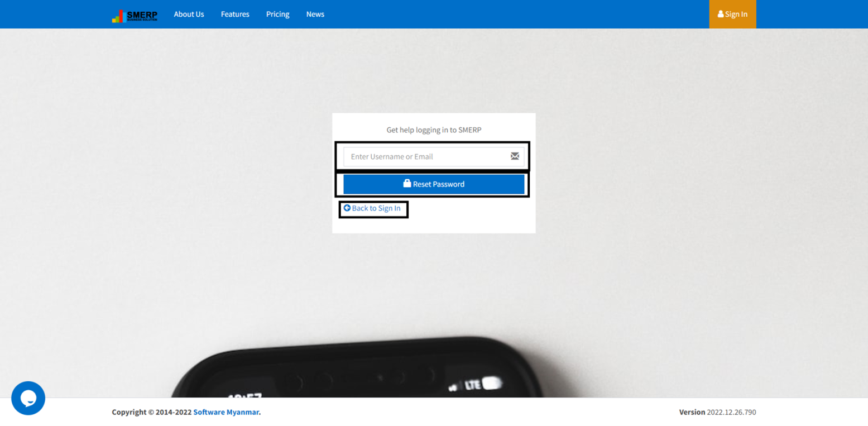Click the orange Sign In button
The image size is (868, 426).
[x=732, y=14]
